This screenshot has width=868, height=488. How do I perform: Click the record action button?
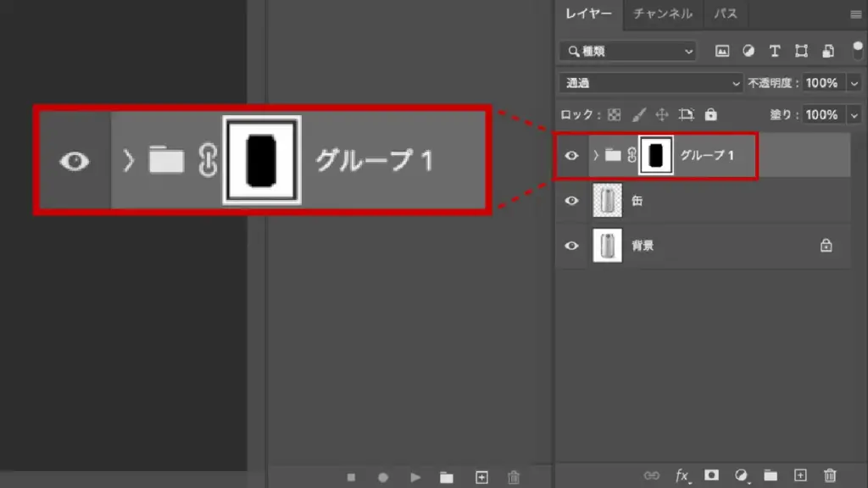383,477
